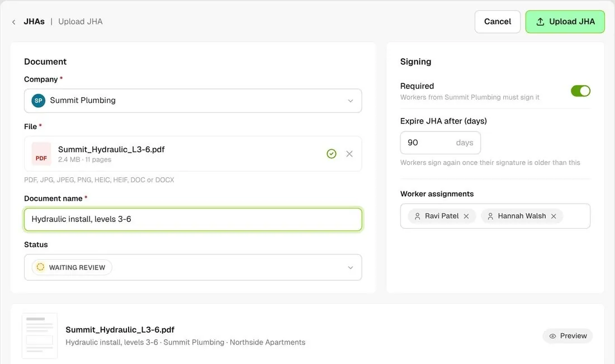Image resolution: width=615 pixels, height=364 pixels.
Task: Click the Preview button with eye icon
Action: (x=567, y=335)
